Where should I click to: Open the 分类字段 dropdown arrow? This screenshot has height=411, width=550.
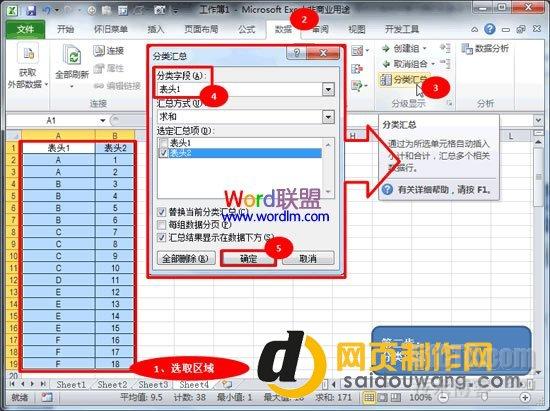(x=328, y=89)
